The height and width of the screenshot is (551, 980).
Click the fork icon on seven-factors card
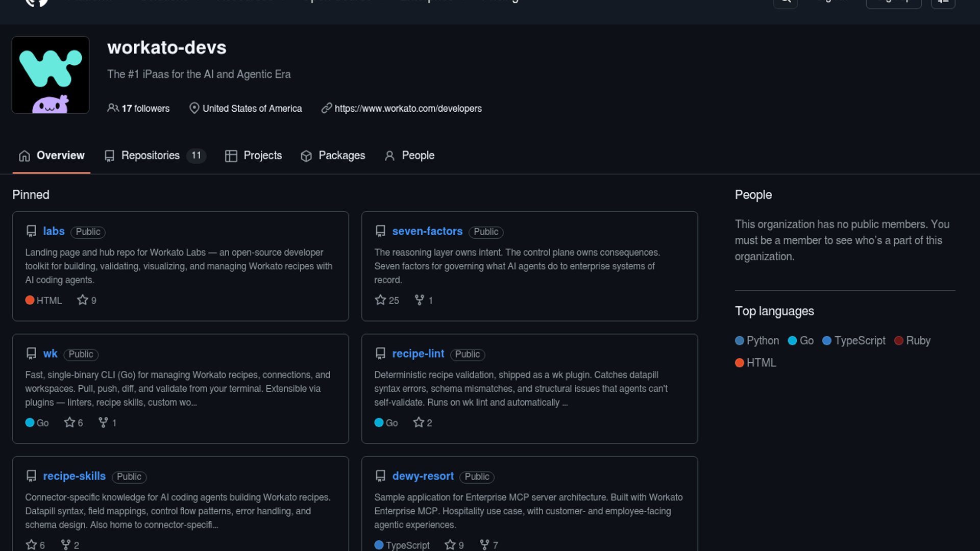419,300
